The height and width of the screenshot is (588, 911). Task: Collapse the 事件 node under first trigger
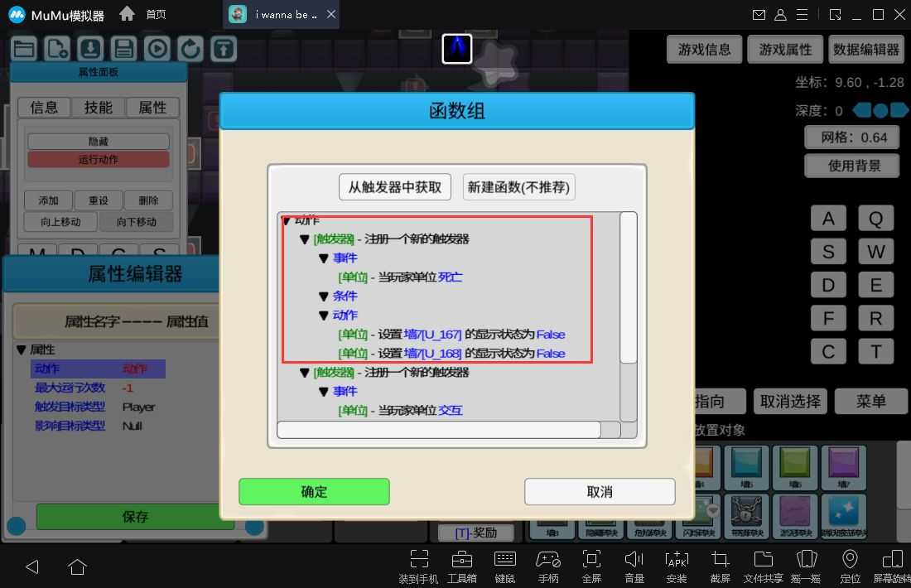point(325,258)
